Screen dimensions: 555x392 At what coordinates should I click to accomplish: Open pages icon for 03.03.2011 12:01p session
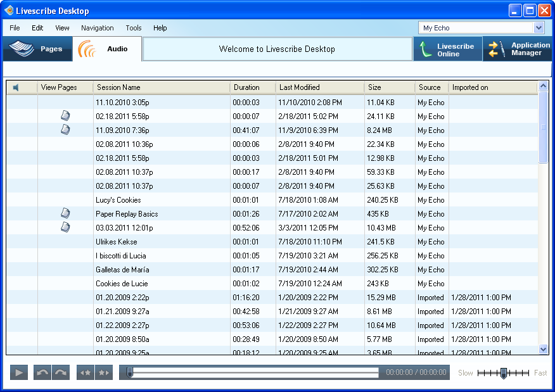[x=65, y=227]
